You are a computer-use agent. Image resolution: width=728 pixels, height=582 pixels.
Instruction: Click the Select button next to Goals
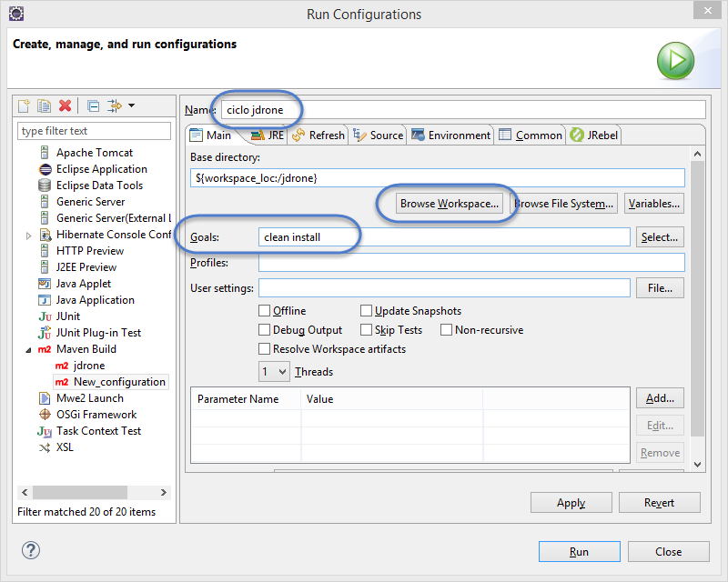pos(659,237)
